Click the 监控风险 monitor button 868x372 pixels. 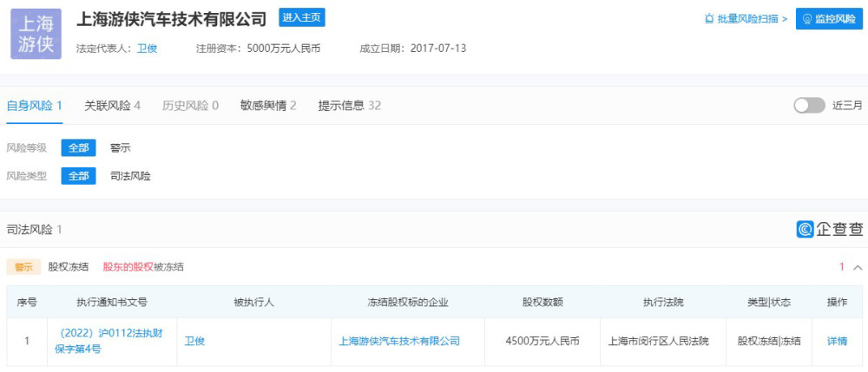[829, 19]
